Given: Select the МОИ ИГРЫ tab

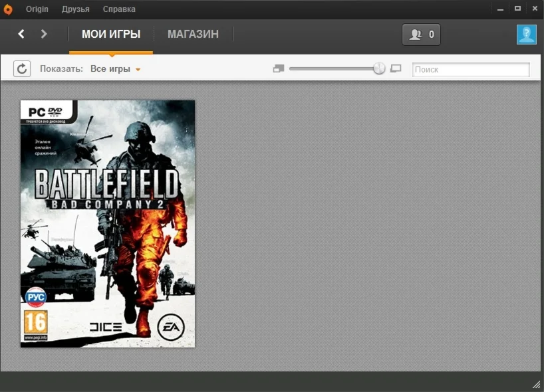Looking at the screenshot, I should 111,34.
